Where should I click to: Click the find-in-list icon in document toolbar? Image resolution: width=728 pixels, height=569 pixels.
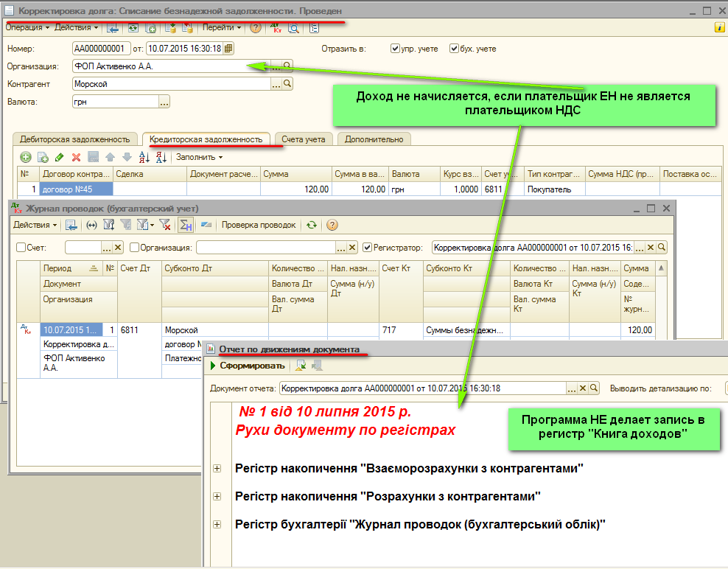click(x=112, y=28)
